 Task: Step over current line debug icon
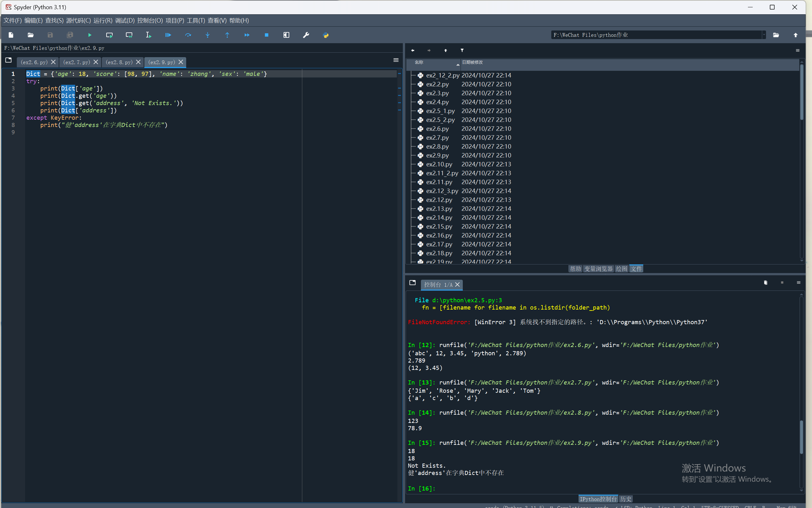[x=188, y=35]
